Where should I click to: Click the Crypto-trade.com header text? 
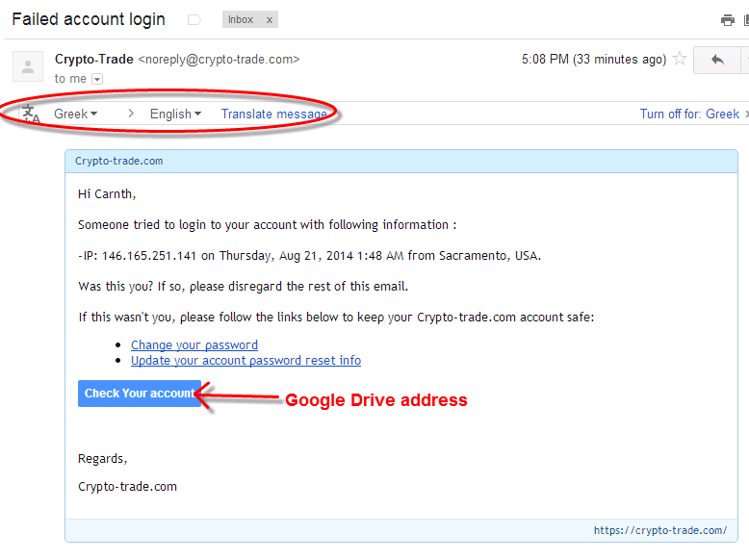(118, 161)
